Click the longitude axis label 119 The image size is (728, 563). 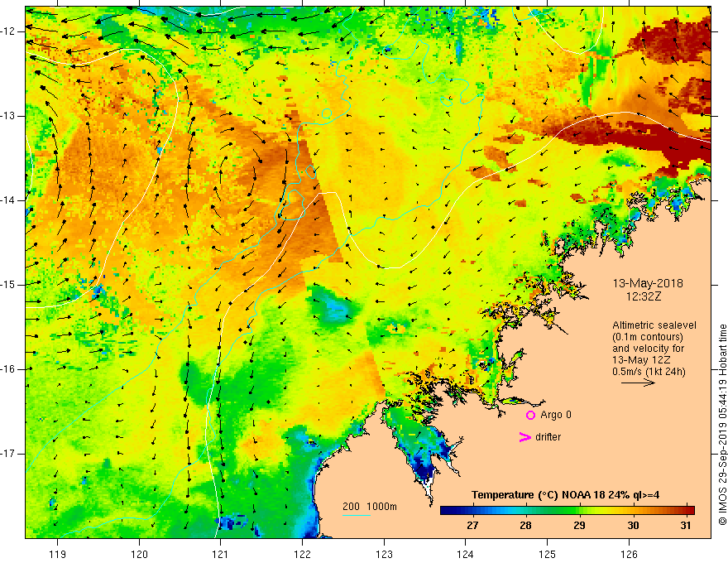pos(57,554)
